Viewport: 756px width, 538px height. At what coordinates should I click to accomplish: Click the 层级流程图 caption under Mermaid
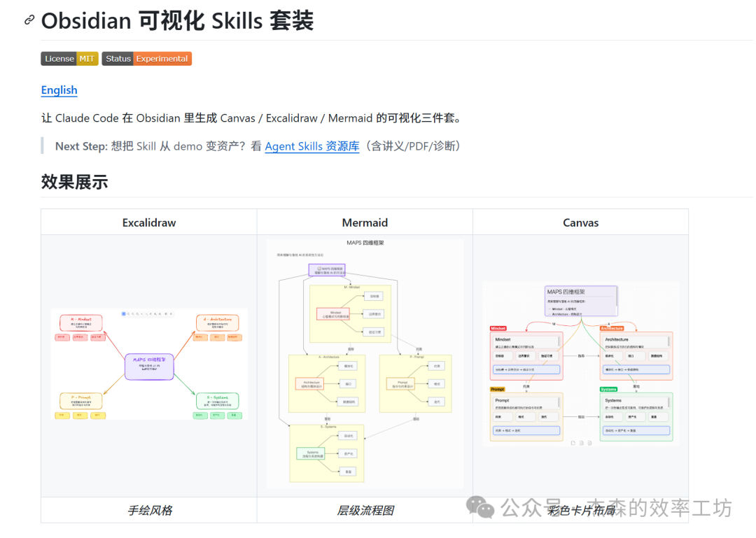(365, 510)
